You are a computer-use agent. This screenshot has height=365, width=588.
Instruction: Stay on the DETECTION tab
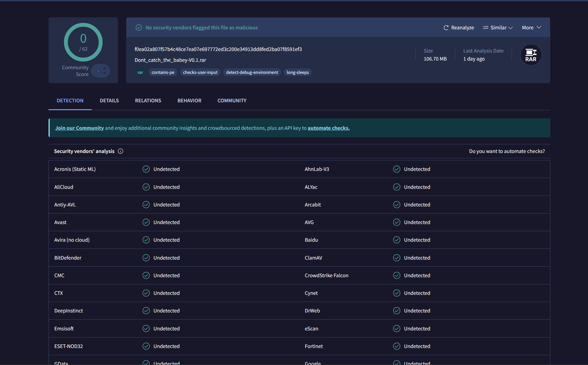point(70,100)
